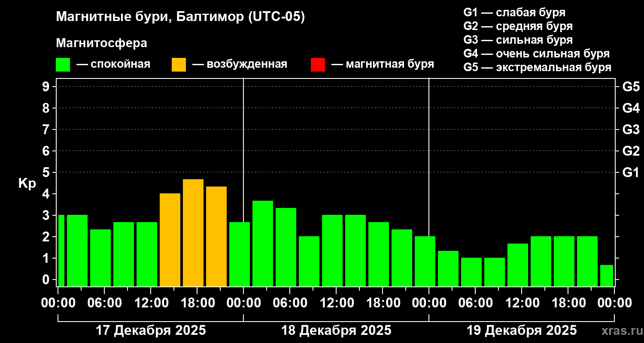
Task: Click the red 'магнитная буря' legend swatch
Action: (318, 65)
